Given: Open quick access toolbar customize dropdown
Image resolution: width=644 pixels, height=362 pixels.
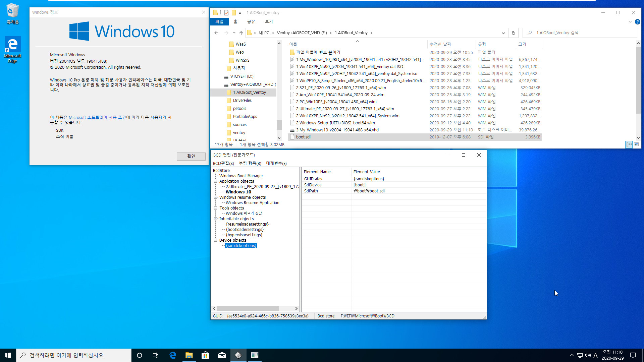Looking at the screenshot, I should pos(240,13).
